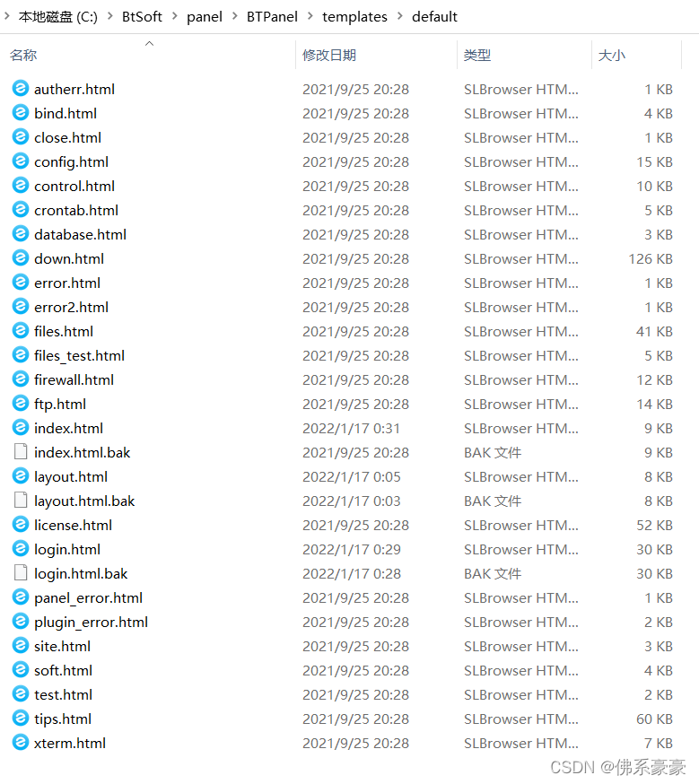Click the files_test.html file icon
699x784 pixels.
21,355
